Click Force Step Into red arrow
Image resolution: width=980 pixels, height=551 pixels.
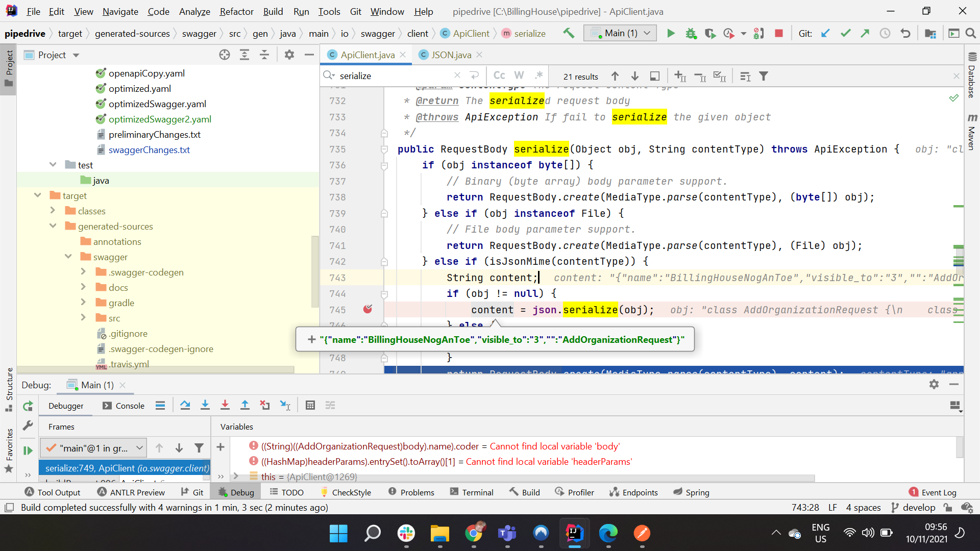[x=225, y=406]
